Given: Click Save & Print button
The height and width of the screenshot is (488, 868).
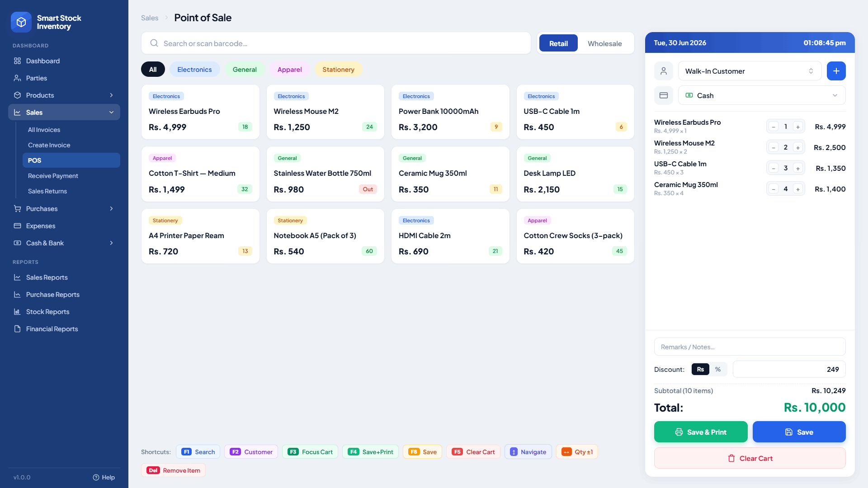Looking at the screenshot, I should click(x=701, y=432).
